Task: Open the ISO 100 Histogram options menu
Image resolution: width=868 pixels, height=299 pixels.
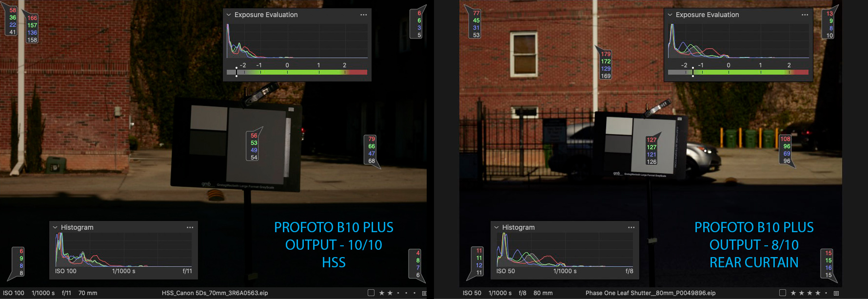Action: (x=190, y=227)
